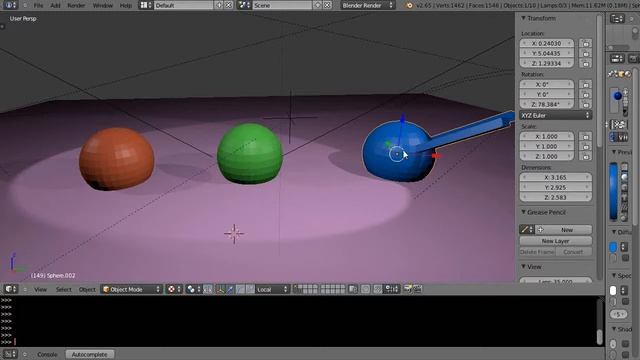
Task: Lock Scale Y axis
Action: click(586, 147)
